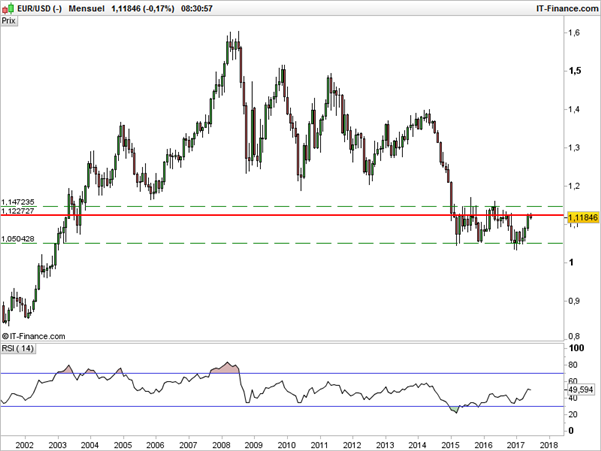Image resolution: width=601 pixels, height=451 pixels.
Task: Click the 2010 year on time axis
Action: point(287,445)
